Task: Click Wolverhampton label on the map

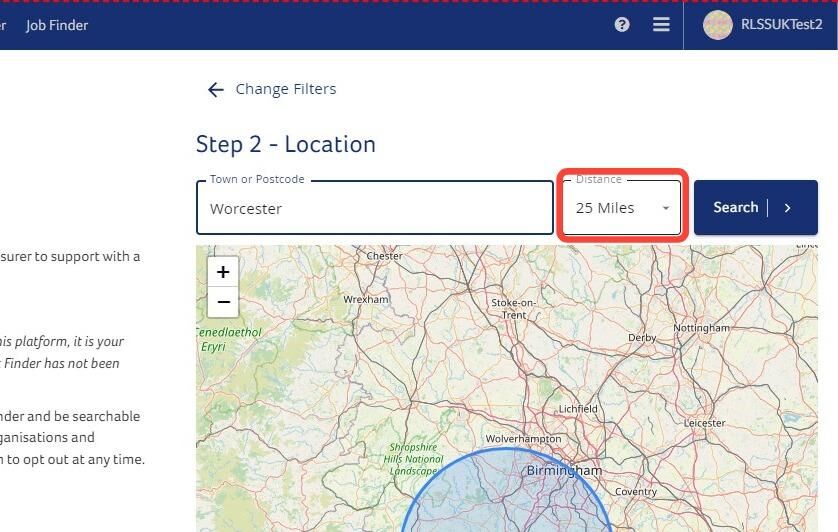Action: click(x=523, y=438)
